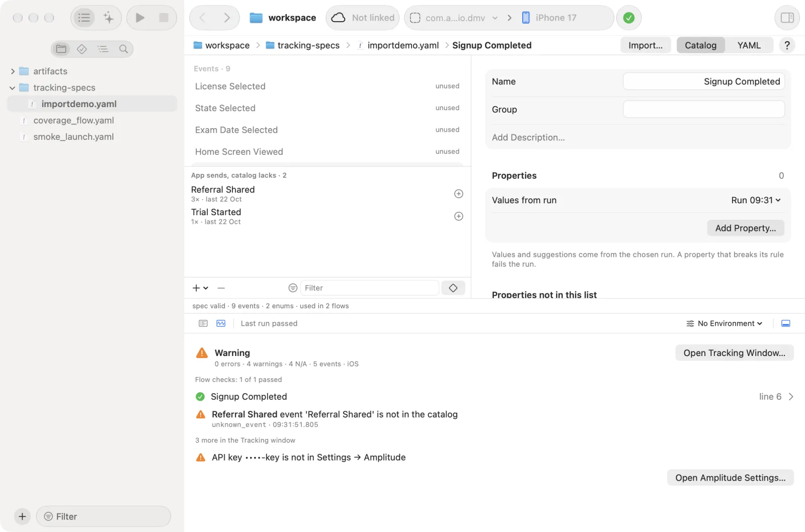Open the add event plus dropdown
This screenshot has height=532, width=805.
(x=200, y=288)
